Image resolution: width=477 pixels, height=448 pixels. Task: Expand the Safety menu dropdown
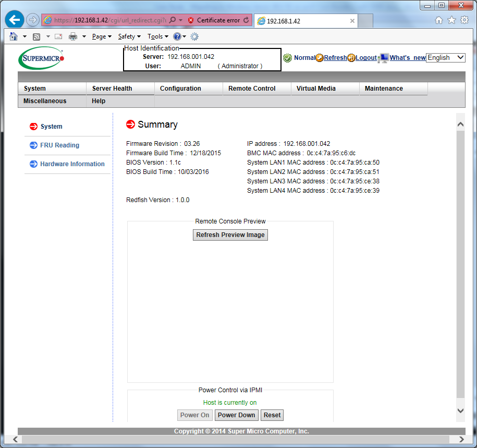click(x=129, y=37)
